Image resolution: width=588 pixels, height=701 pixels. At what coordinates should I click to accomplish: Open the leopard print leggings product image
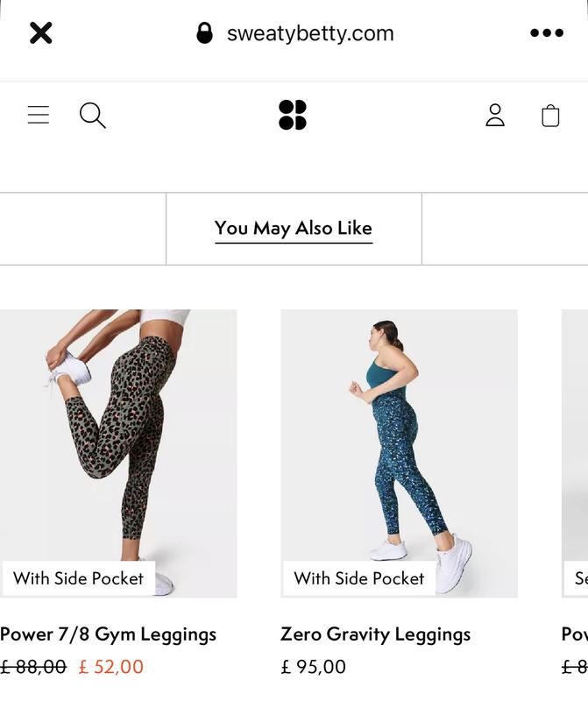pyautogui.click(x=118, y=438)
